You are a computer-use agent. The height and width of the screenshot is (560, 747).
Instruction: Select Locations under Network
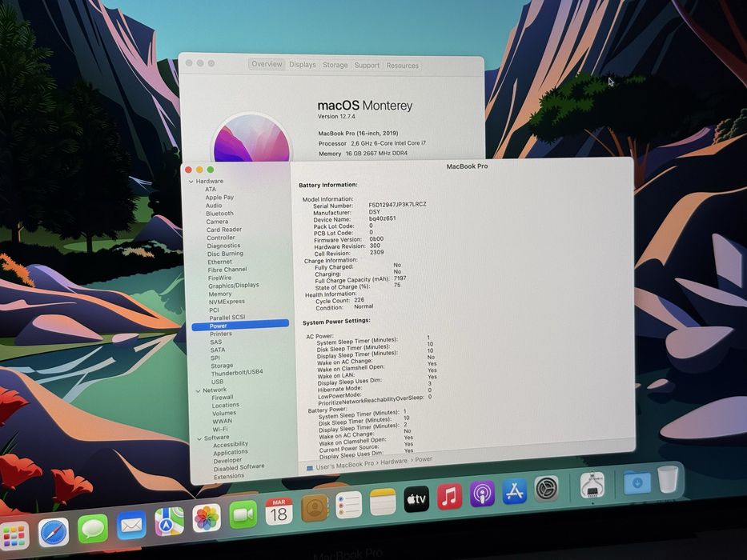pos(226,406)
